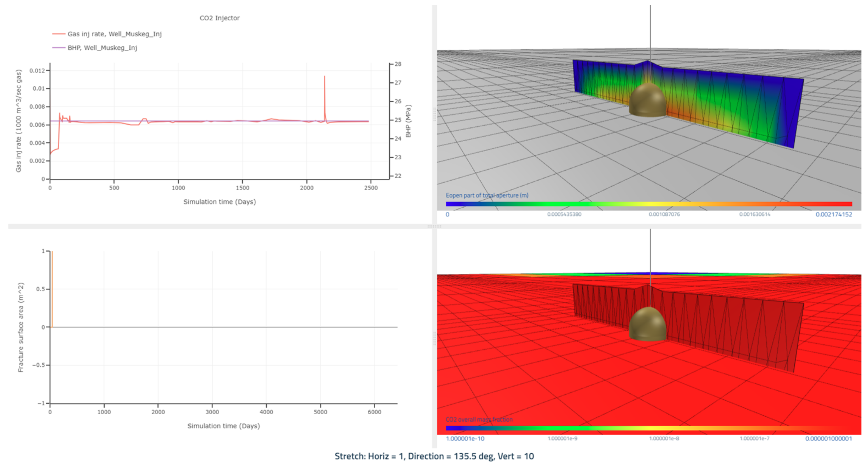868x469 pixels.
Task: Click the Stretch Horiz Direction Vert text
Action: point(434,457)
